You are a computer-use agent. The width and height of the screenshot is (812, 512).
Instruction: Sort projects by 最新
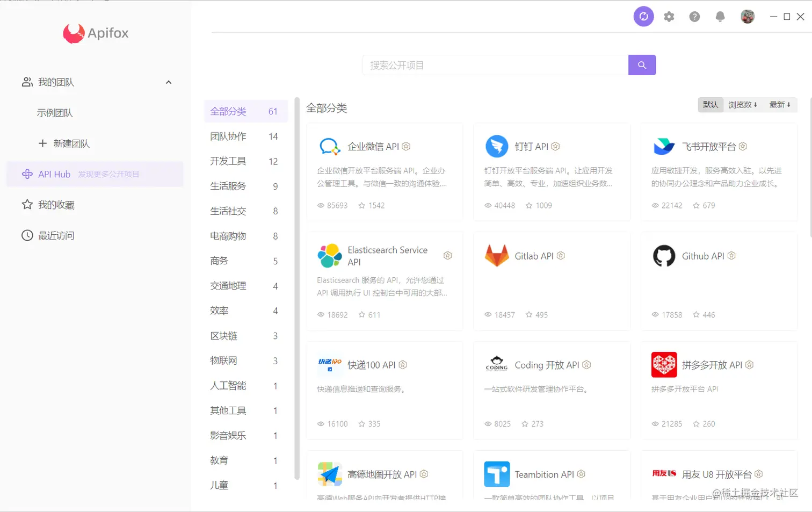pos(780,105)
